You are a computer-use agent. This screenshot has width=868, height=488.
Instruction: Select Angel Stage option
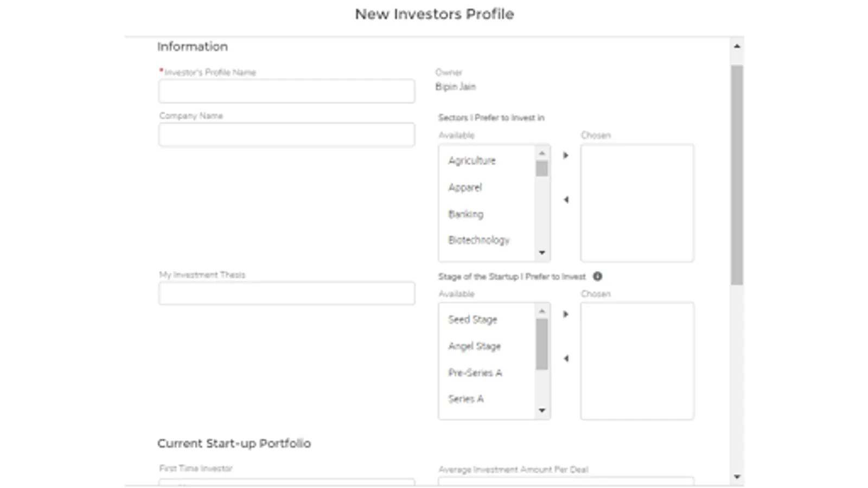point(474,346)
